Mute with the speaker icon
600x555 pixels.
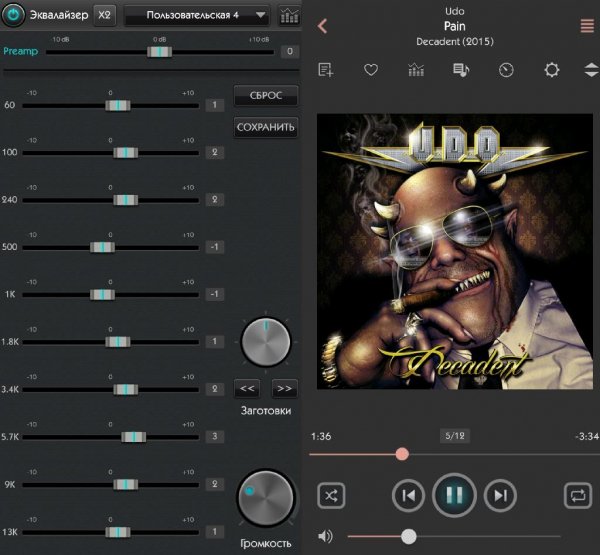point(325,537)
